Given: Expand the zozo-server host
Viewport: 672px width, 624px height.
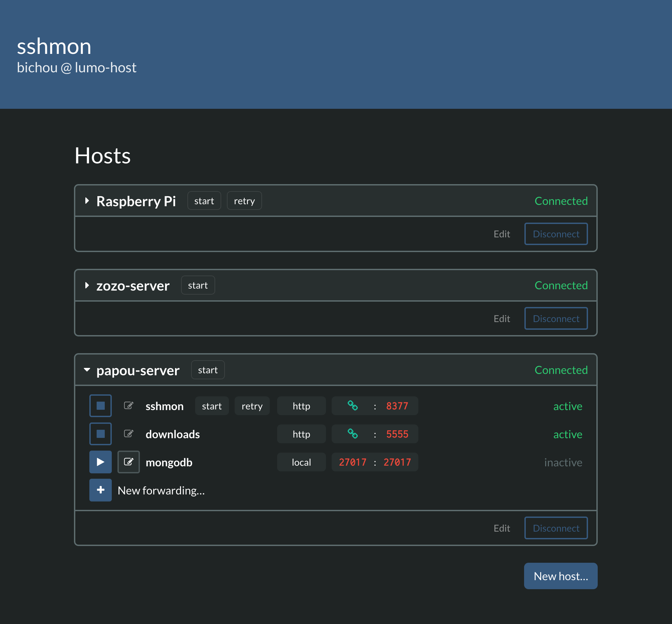Looking at the screenshot, I should click(87, 285).
